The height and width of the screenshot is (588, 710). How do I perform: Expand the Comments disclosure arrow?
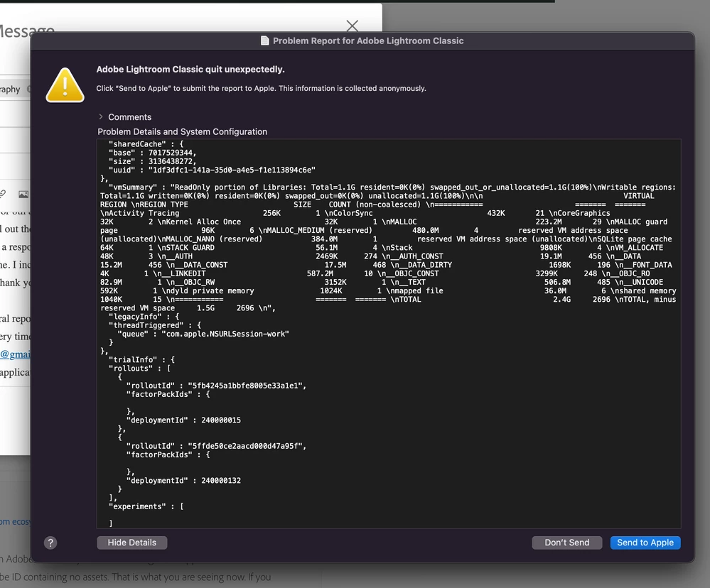tap(100, 116)
